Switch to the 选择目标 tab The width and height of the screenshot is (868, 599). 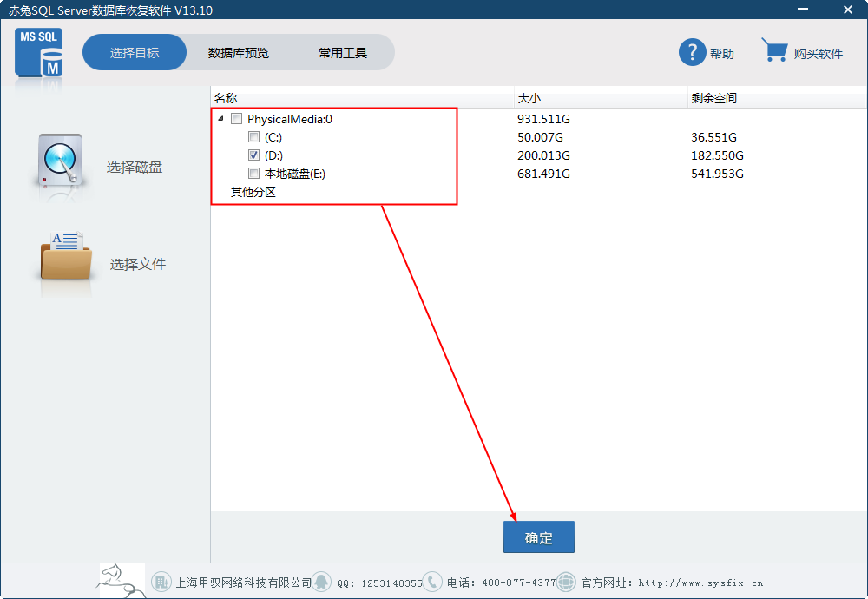pos(135,53)
